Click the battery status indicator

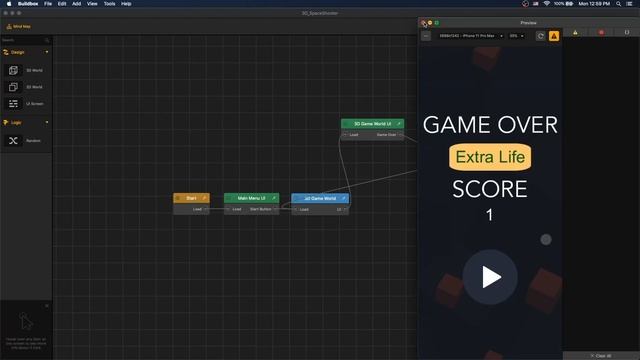coord(563,4)
